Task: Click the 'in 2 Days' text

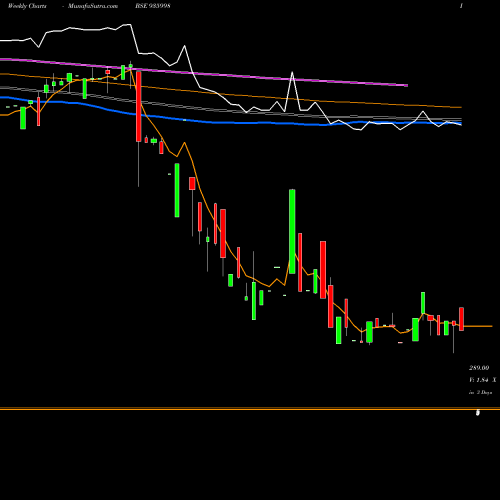Action: 481,393
